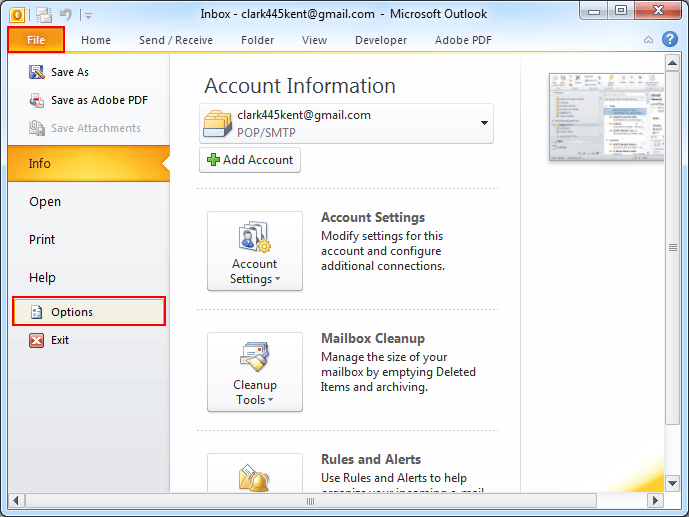Click the Options page icon

coord(36,312)
